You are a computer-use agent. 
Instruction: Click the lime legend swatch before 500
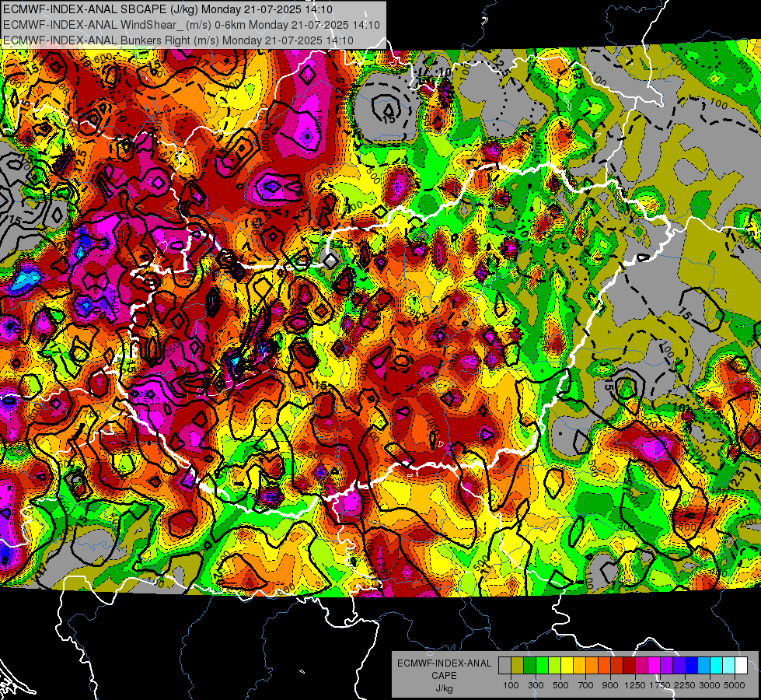tap(554, 665)
